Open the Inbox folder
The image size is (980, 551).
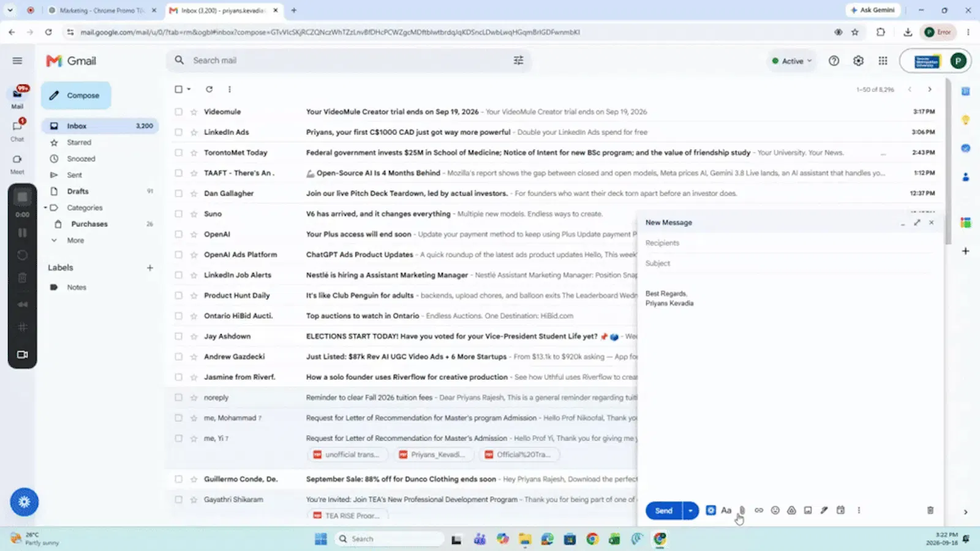(101, 126)
